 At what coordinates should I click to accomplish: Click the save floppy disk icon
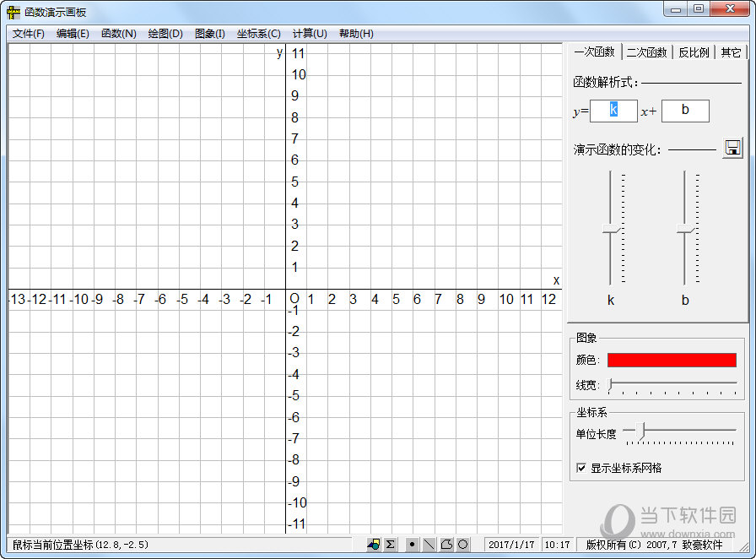pyautogui.click(x=733, y=149)
